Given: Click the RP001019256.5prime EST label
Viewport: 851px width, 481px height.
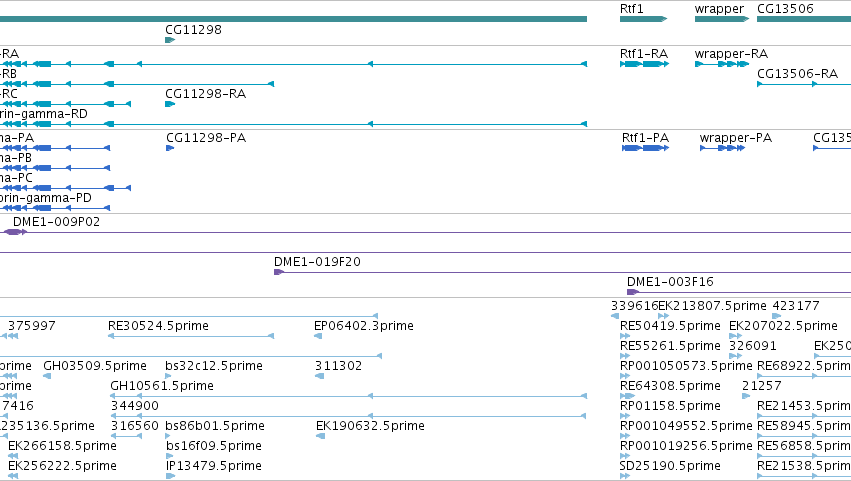Looking at the screenshot, I should (x=686, y=446).
